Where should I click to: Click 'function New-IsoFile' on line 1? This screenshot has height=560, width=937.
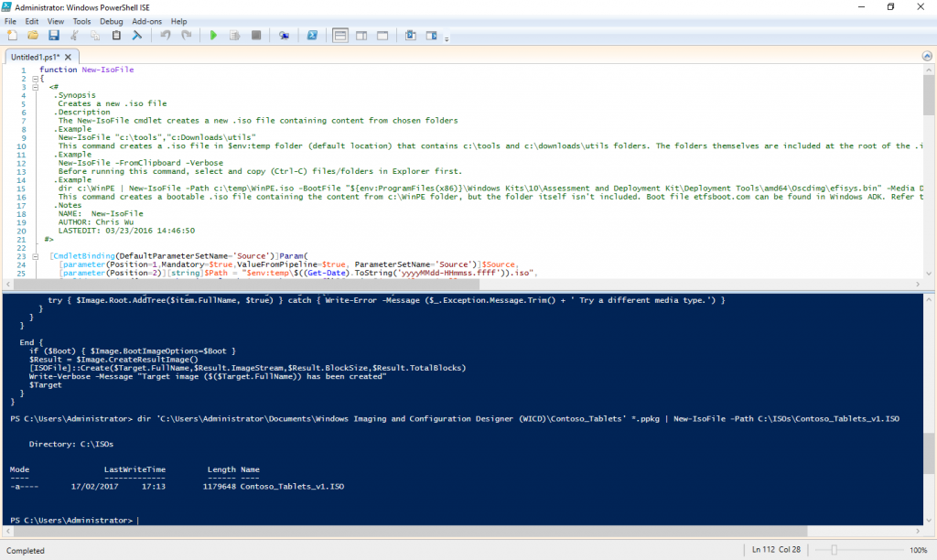point(87,70)
